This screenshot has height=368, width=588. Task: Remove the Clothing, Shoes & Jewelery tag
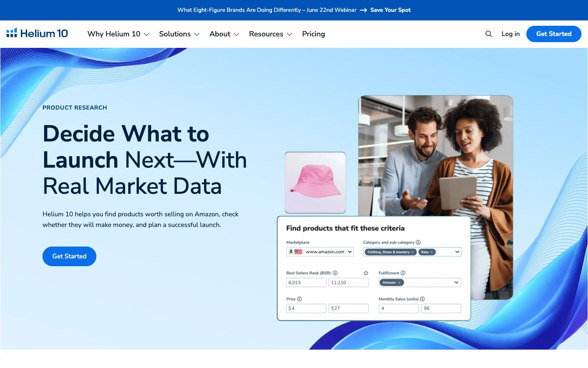[x=412, y=252]
